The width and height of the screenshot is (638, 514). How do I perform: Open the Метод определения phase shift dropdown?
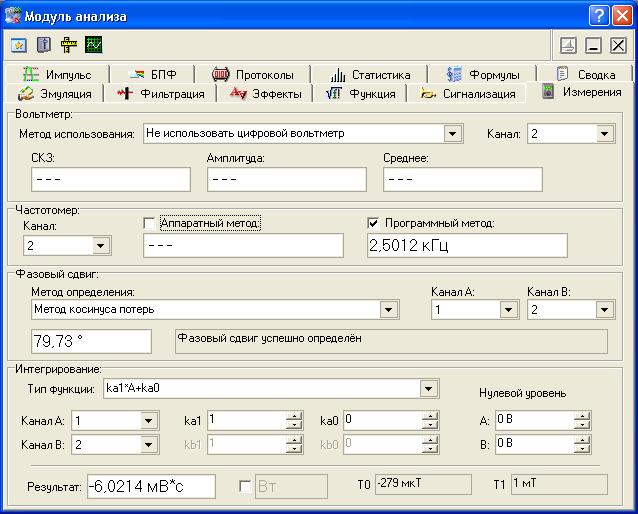pos(388,310)
